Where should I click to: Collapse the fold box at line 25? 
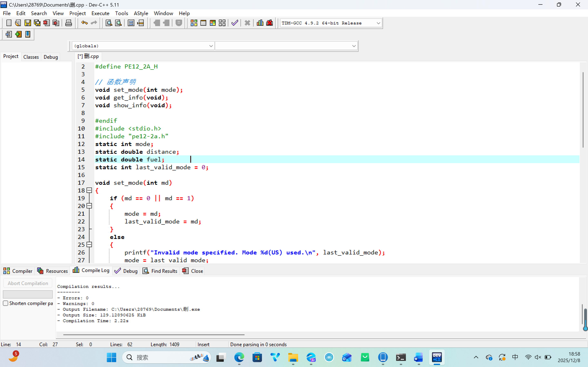tap(89, 245)
